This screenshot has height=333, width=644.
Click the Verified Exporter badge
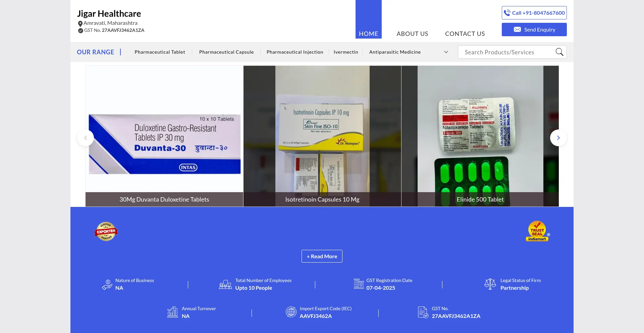[x=106, y=231]
